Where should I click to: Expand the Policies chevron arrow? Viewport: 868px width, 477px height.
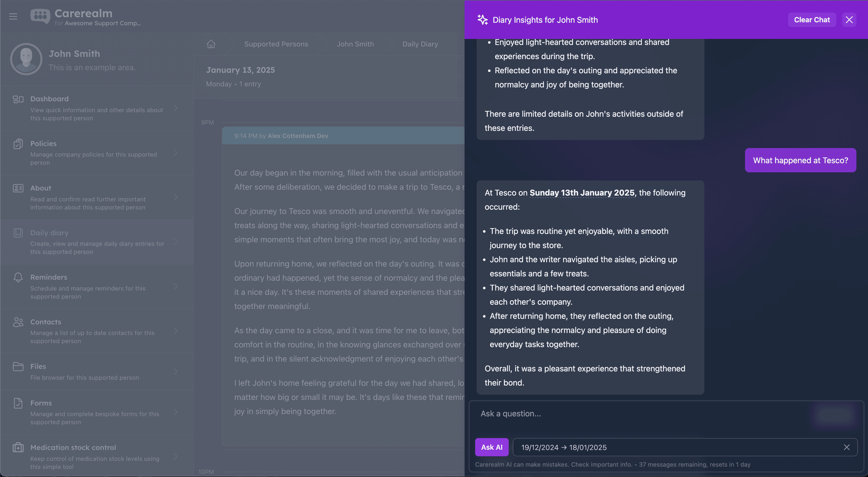[175, 153]
